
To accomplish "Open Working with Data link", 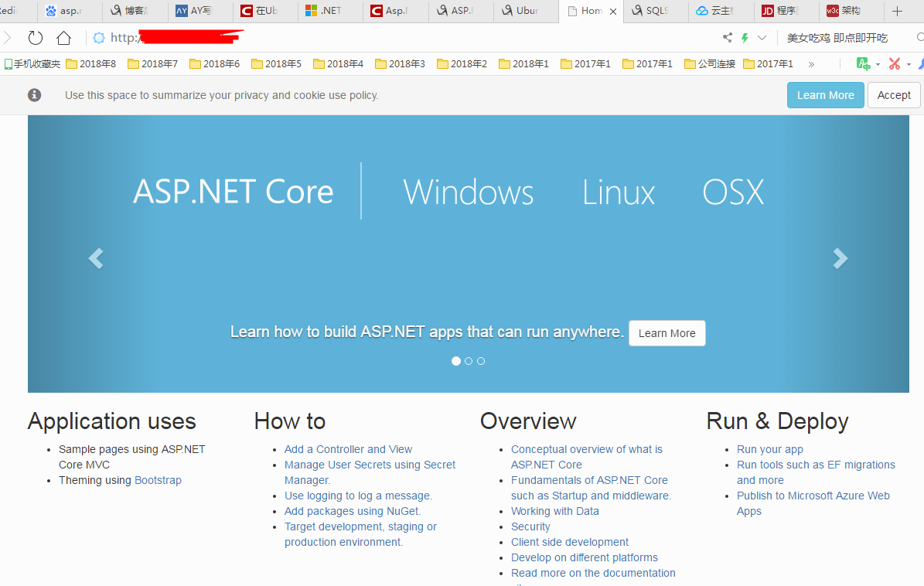I will (x=555, y=511).
